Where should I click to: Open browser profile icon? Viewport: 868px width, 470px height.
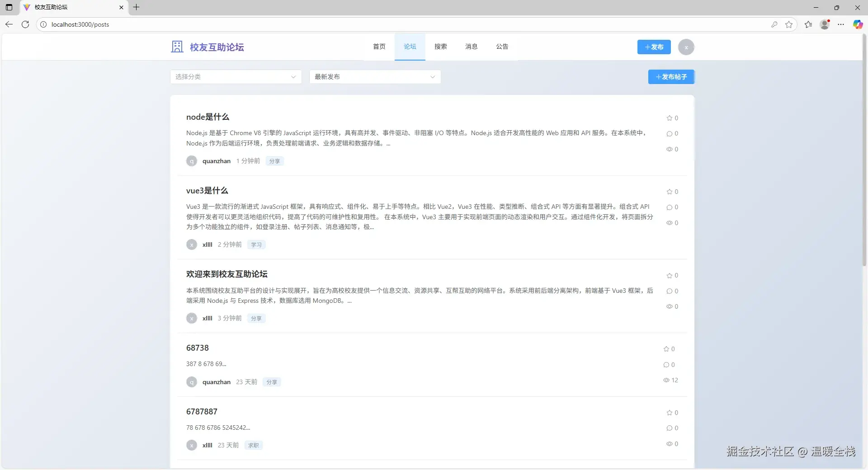click(x=825, y=24)
